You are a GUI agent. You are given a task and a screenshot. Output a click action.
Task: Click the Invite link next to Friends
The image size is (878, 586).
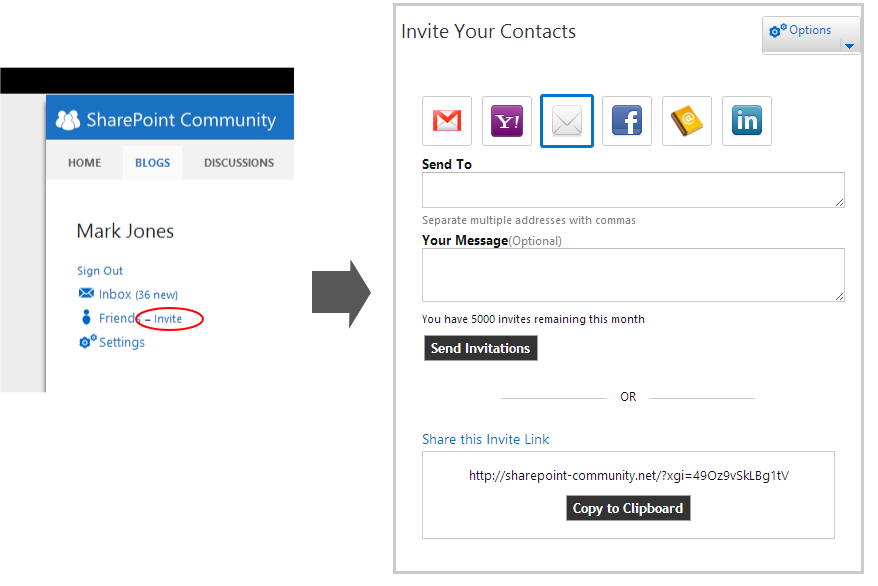167,319
